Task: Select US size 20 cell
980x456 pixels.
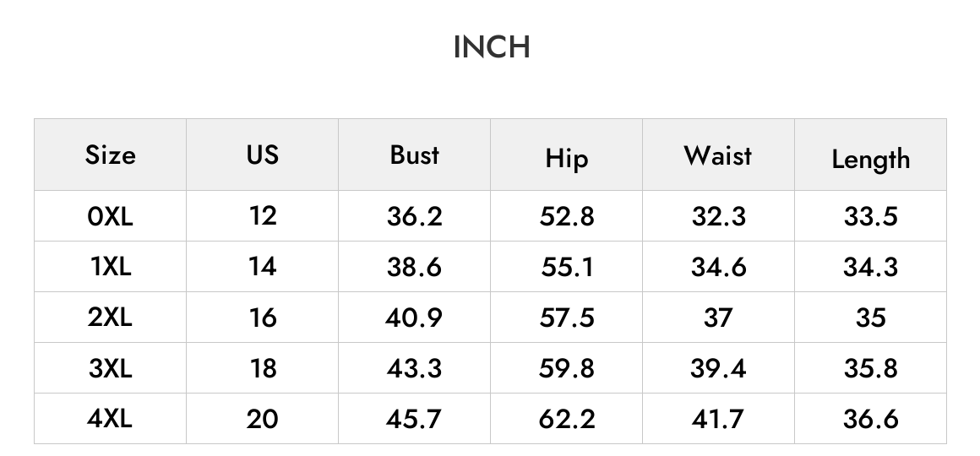Action: point(263,419)
